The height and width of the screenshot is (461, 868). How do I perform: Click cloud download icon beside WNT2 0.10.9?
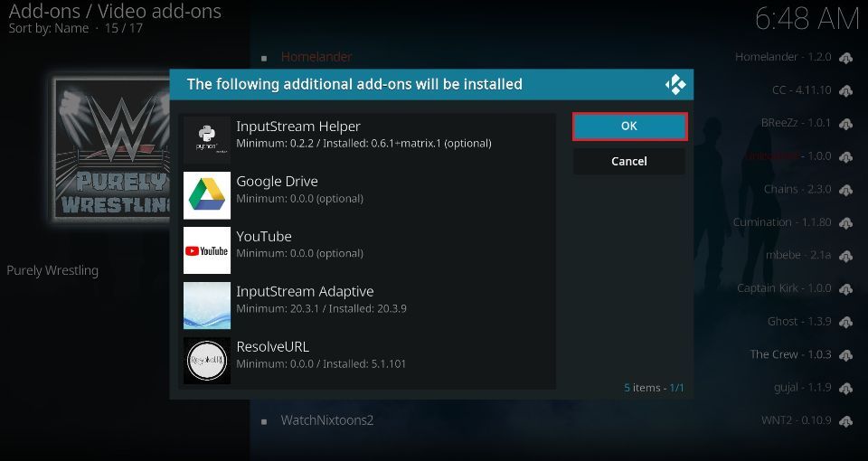click(846, 421)
